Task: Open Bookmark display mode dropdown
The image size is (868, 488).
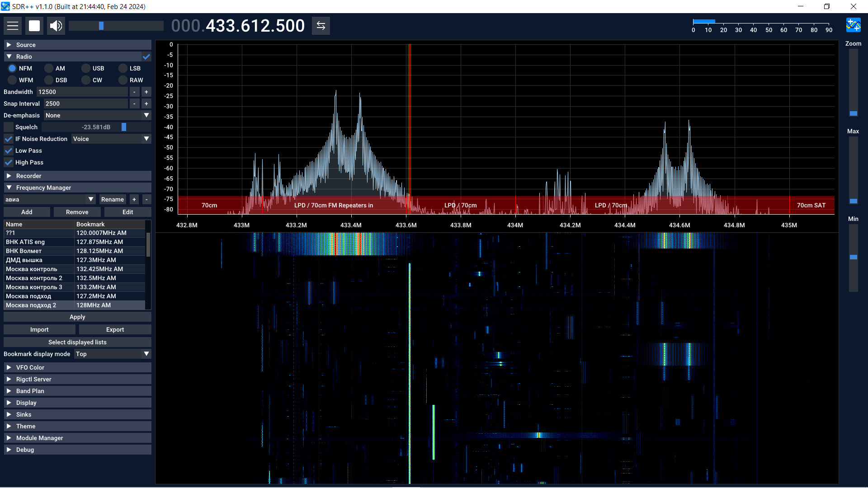Action: tap(112, 354)
